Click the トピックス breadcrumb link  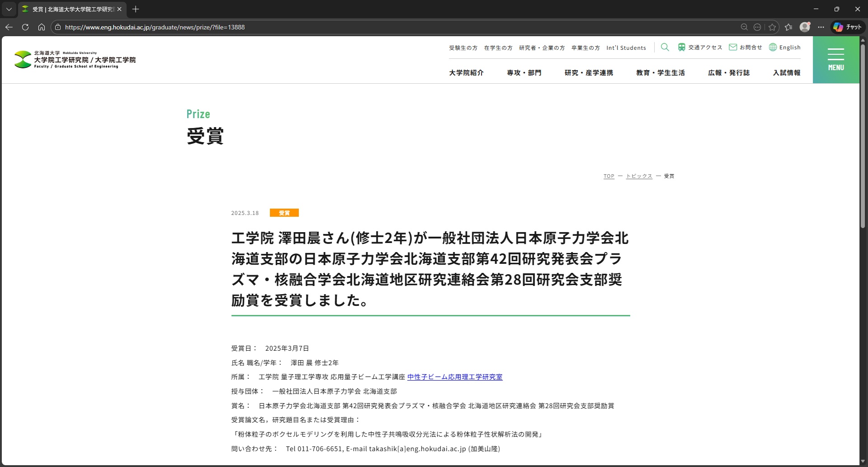point(639,176)
